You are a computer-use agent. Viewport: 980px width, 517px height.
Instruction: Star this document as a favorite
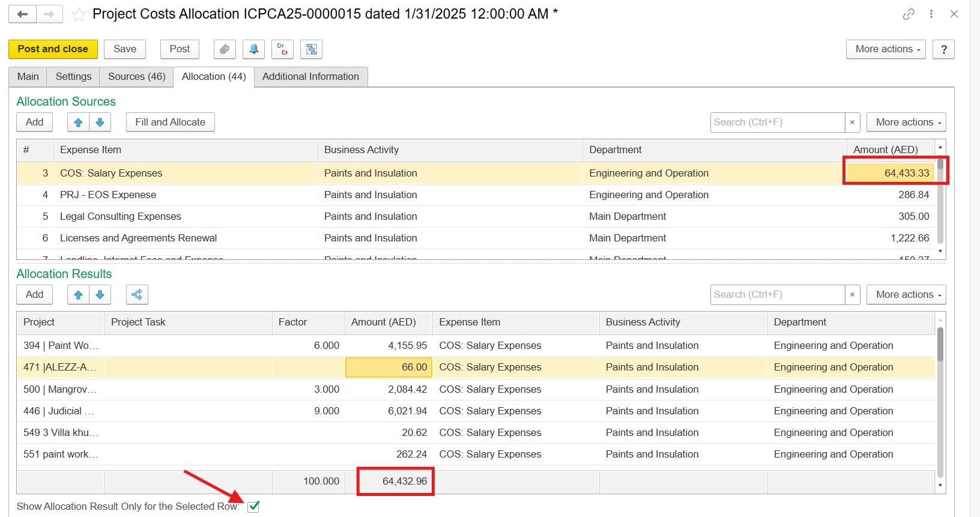pos(79,14)
